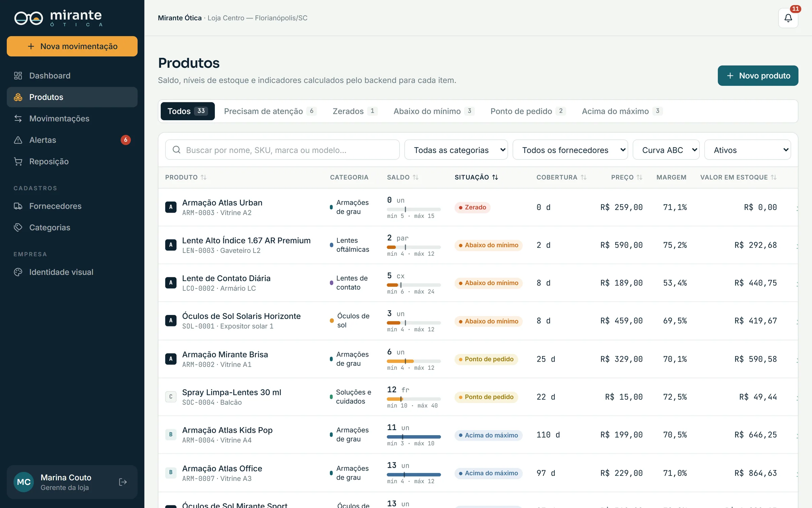Sort by Preço column arrows

pos(639,177)
